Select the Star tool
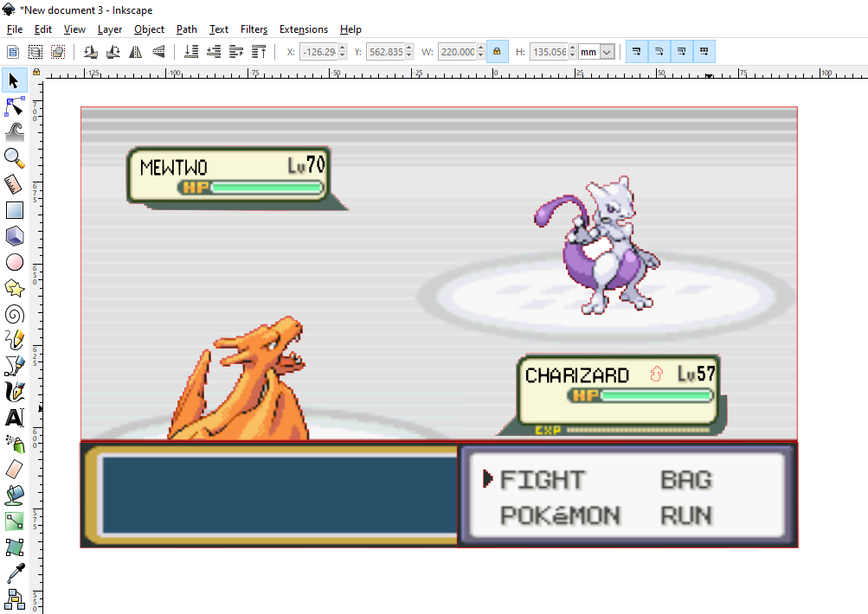 (14, 288)
